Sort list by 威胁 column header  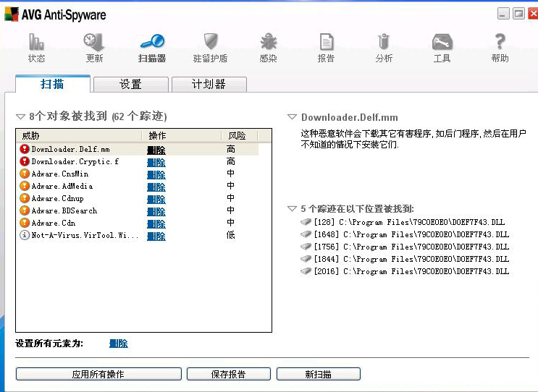pos(79,136)
